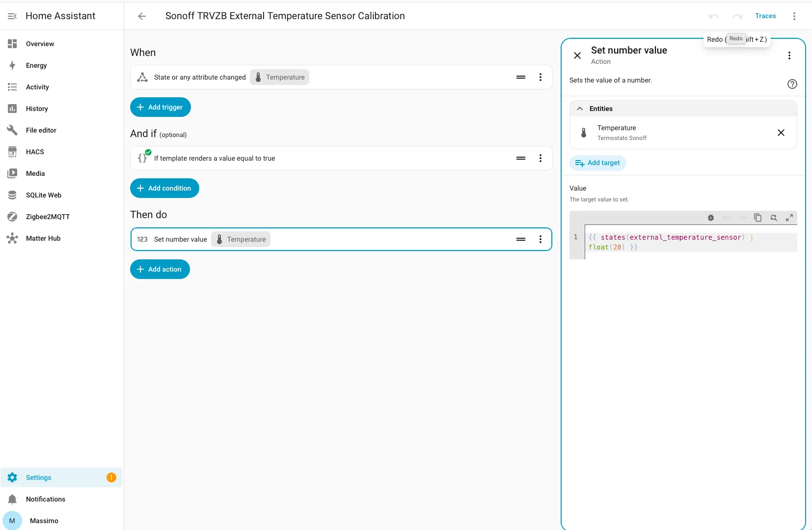
Task: Open File editor from sidebar
Action: [x=61, y=130]
